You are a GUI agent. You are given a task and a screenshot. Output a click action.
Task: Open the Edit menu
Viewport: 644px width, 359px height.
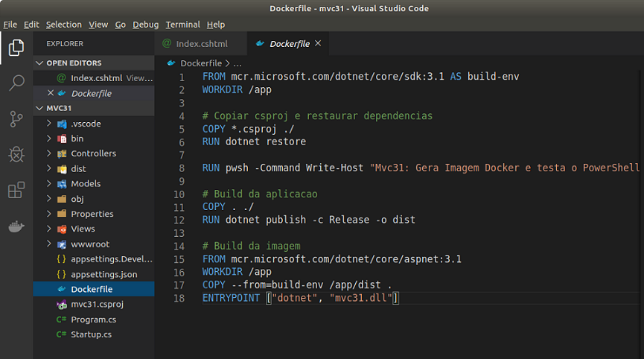31,25
